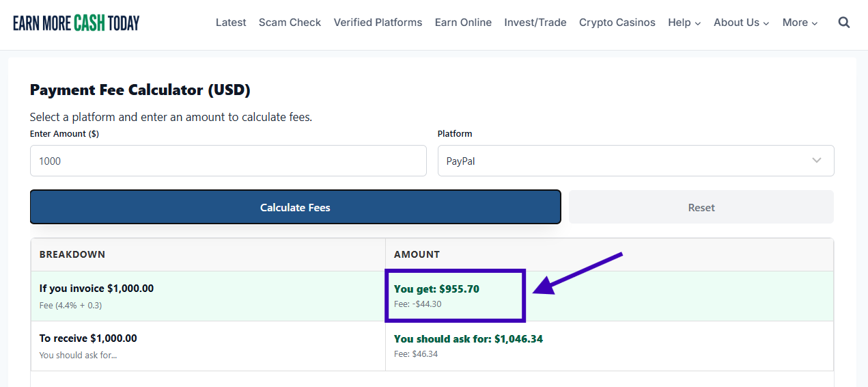Click the Enter Amount input field
Screen dimensions: 868x387
pos(228,161)
